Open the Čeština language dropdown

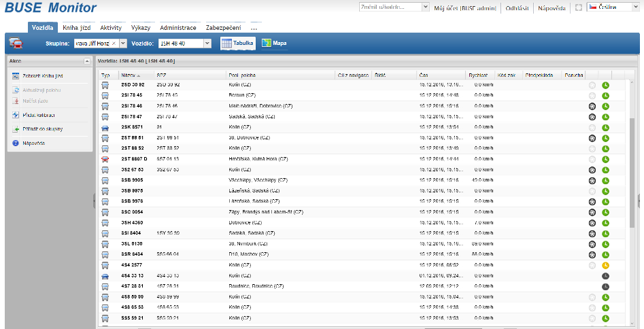(613, 7)
